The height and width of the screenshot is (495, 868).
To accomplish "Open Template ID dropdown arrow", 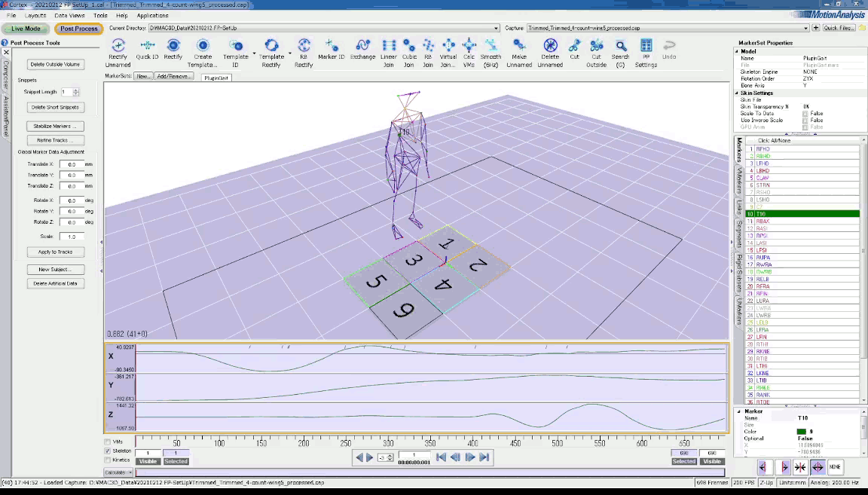I will (254, 53).
